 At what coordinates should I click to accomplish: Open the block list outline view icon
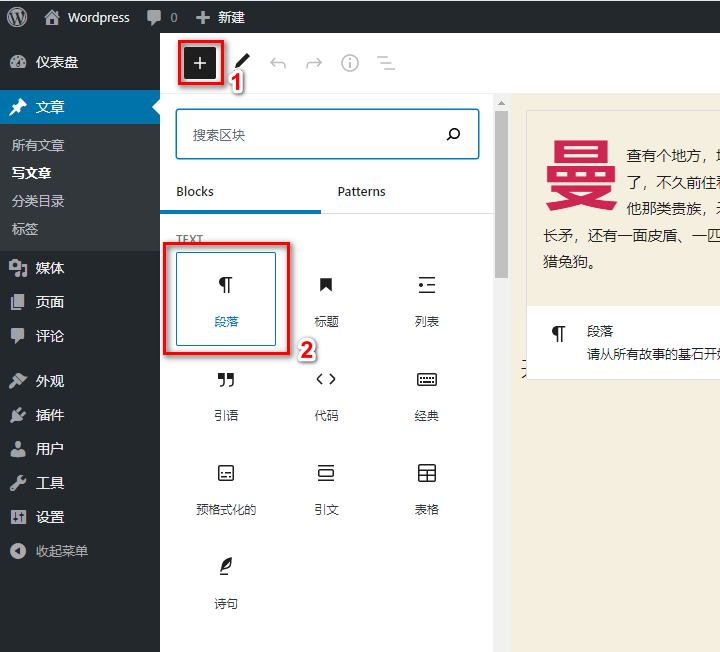tap(386, 63)
